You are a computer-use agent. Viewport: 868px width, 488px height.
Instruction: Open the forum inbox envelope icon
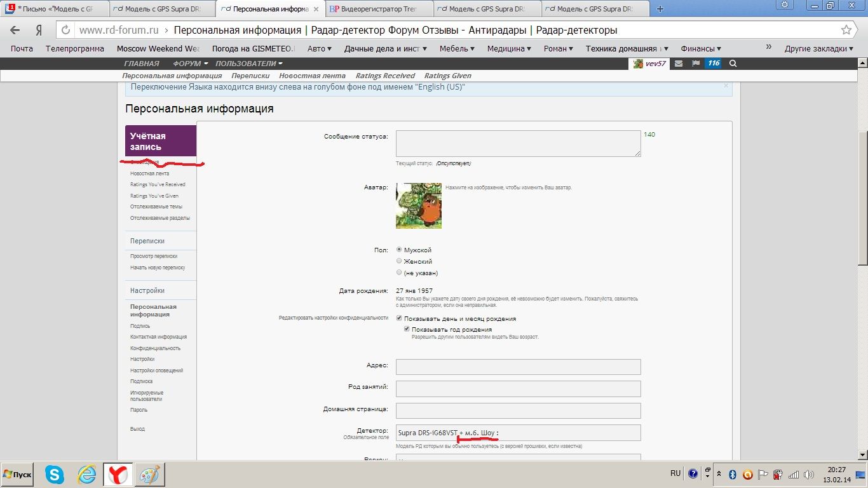click(x=679, y=64)
